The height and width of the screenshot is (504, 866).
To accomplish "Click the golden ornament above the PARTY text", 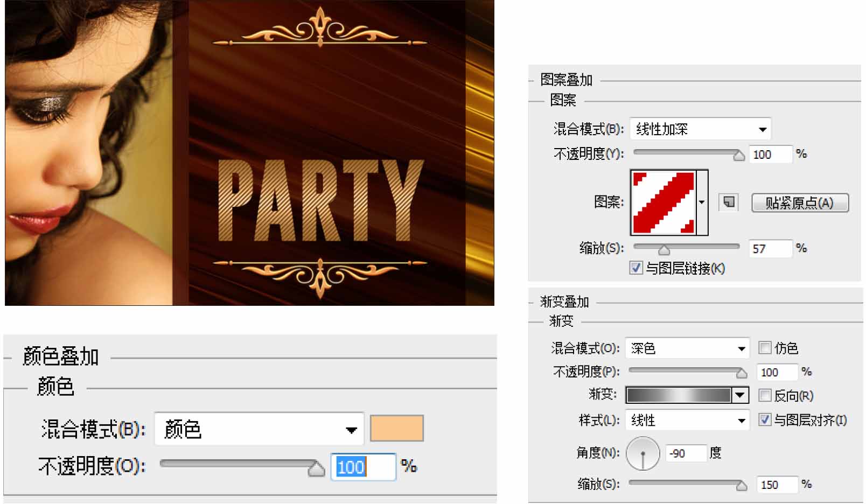I will [x=320, y=28].
